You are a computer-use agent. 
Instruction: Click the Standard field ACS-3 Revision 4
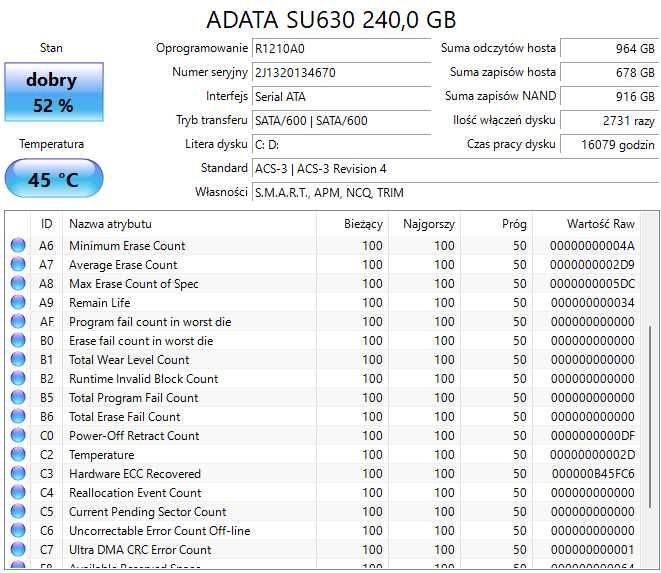click(454, 169)
